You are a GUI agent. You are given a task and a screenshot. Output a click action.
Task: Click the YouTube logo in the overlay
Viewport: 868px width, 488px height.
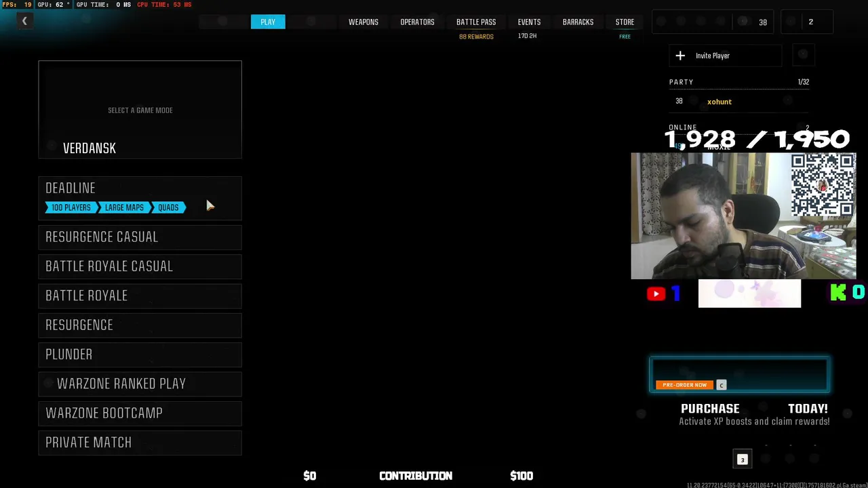point(656,293)
